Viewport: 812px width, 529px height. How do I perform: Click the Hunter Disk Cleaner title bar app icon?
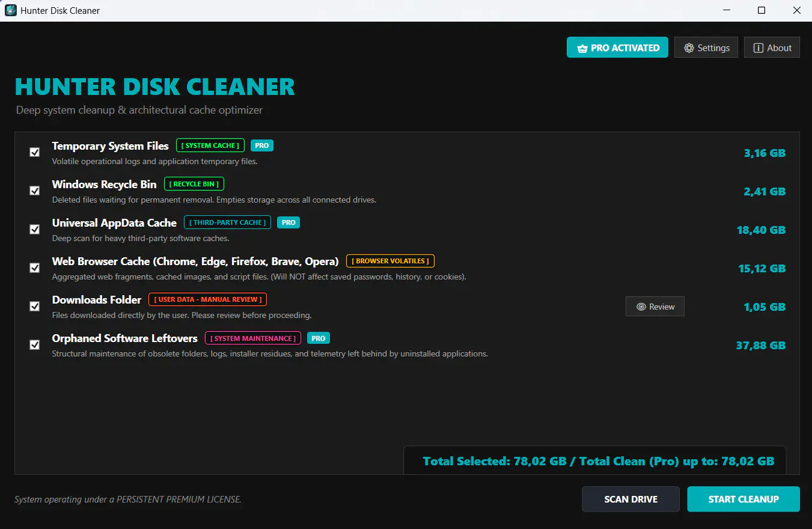[11, 10]
